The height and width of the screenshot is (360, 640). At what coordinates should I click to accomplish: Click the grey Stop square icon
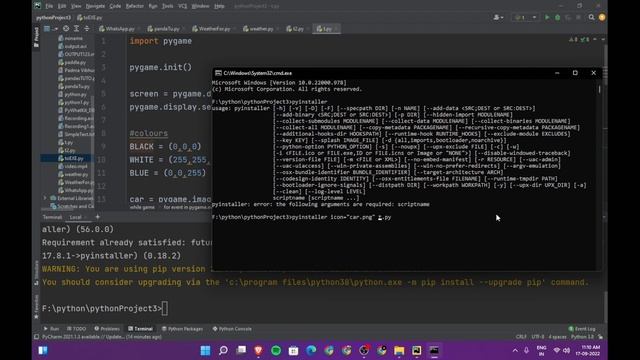click(578, 18)
